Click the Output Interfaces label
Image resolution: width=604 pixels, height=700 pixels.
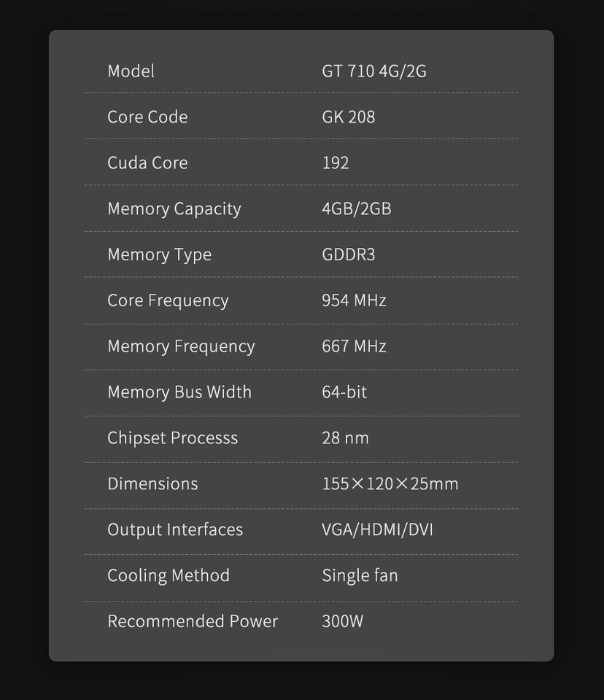click(175, 530)
